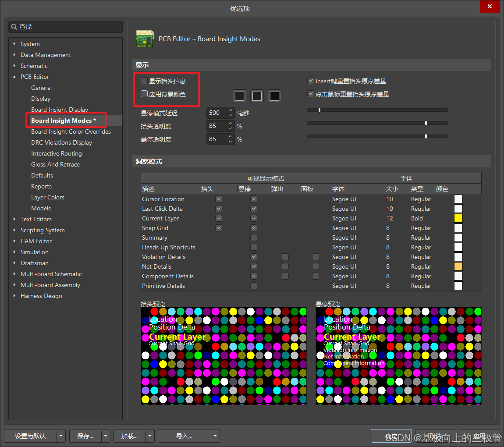
Task: Click 悬停模式延迟 value field 500
Action: pyautogui.click(x=217, y=113)
